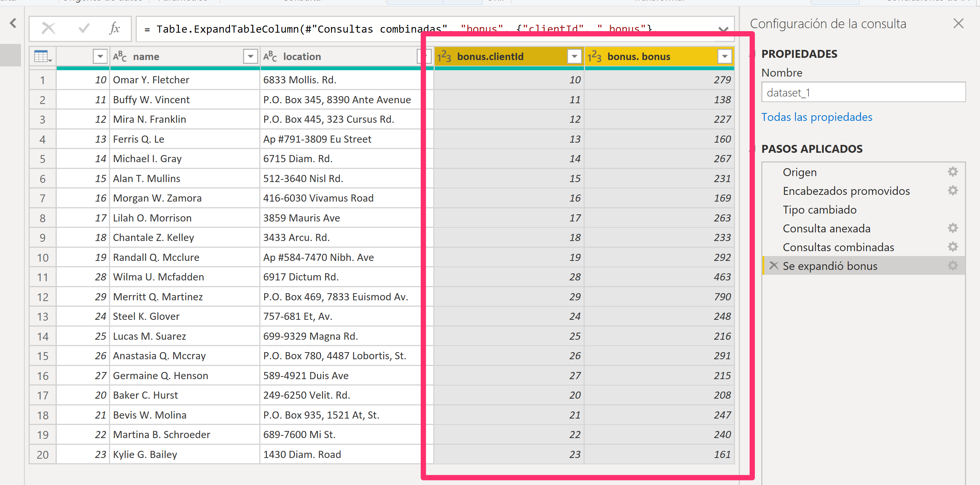This screenshot has width=980, height=485.
Task: Select the cell 3859 Mauris Ave
Action: tap(346, 218)
